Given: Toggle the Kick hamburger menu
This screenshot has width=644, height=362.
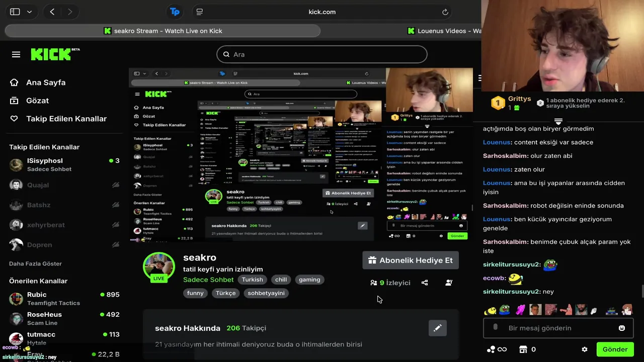Looking at the screenshot, I should tap(16, 54).
